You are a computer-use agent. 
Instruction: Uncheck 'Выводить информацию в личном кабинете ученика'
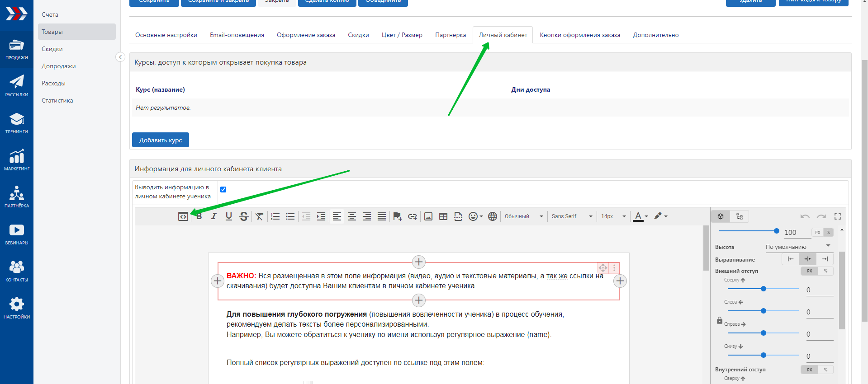[x=223, y=189]
